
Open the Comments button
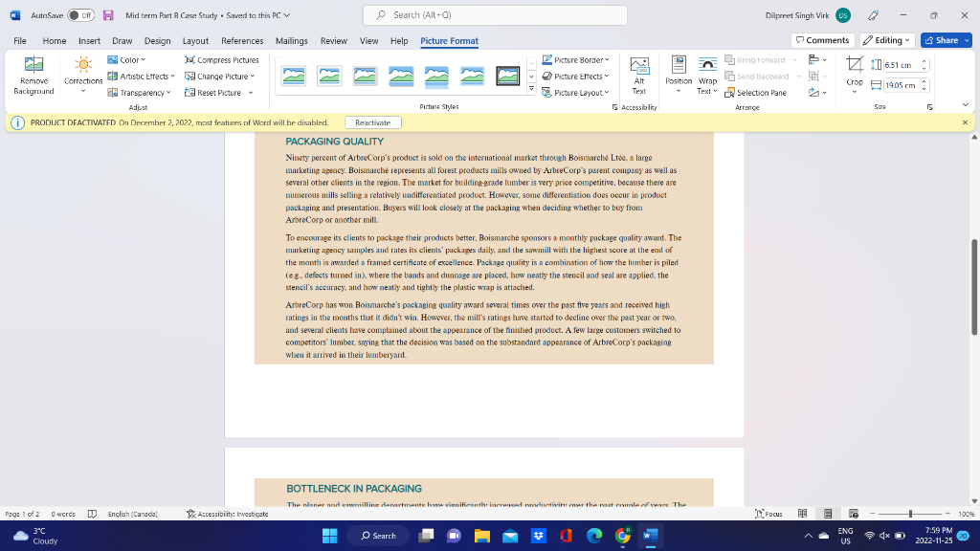coord(822,40)
